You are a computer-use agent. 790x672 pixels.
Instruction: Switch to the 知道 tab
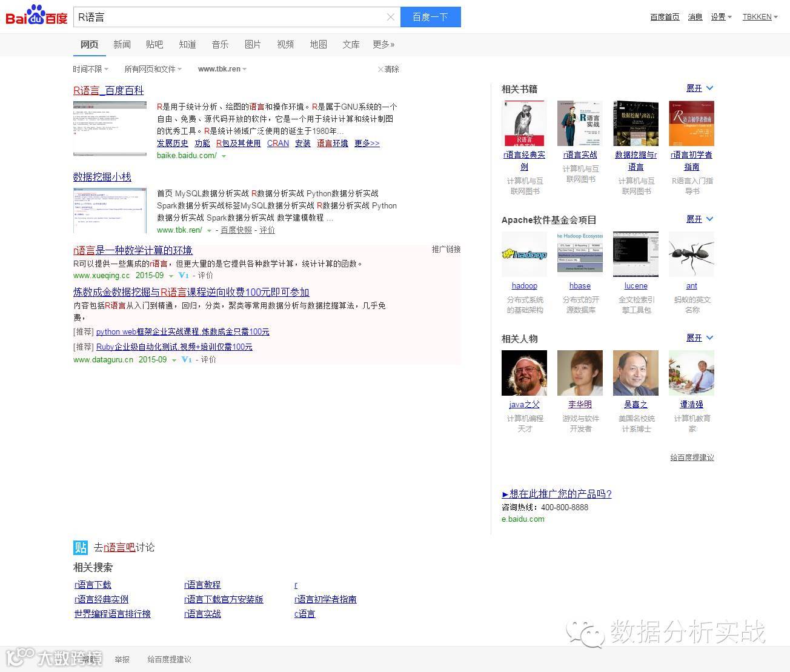(x=187, y=44)
